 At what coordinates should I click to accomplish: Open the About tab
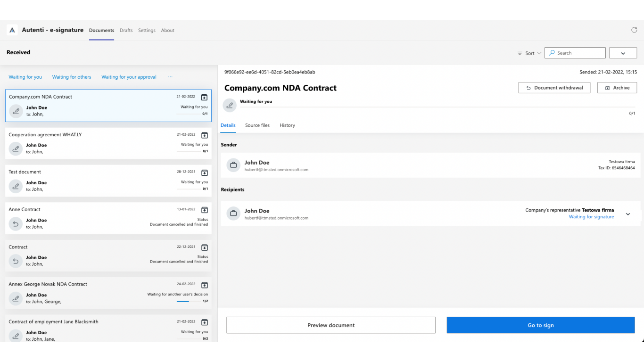coord(167,30)
